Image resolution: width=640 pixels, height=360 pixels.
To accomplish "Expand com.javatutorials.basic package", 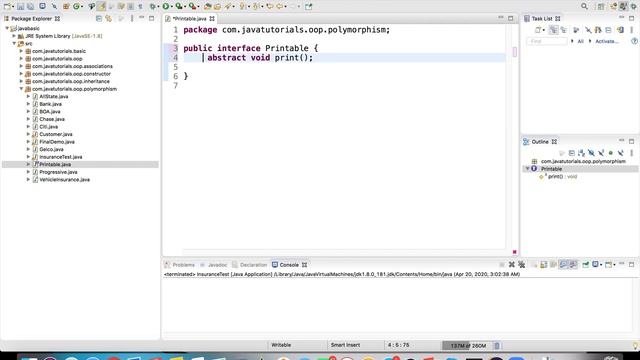I will click(21, 51).
